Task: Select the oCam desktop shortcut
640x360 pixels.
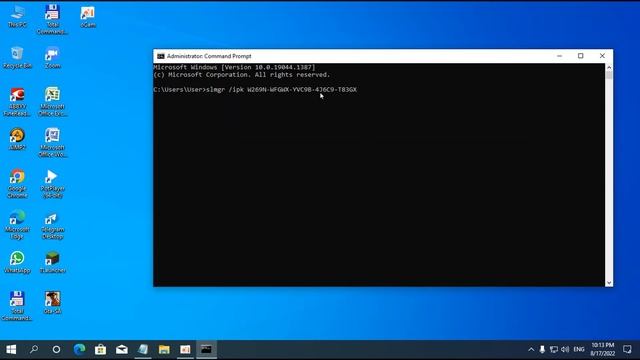Action: pyautogui.click(x=87, y=17)
